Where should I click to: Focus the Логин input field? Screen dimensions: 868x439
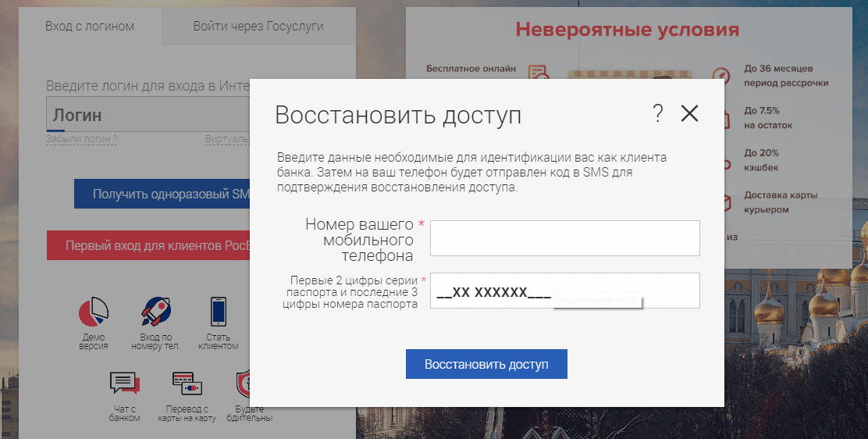click(148, 114)
